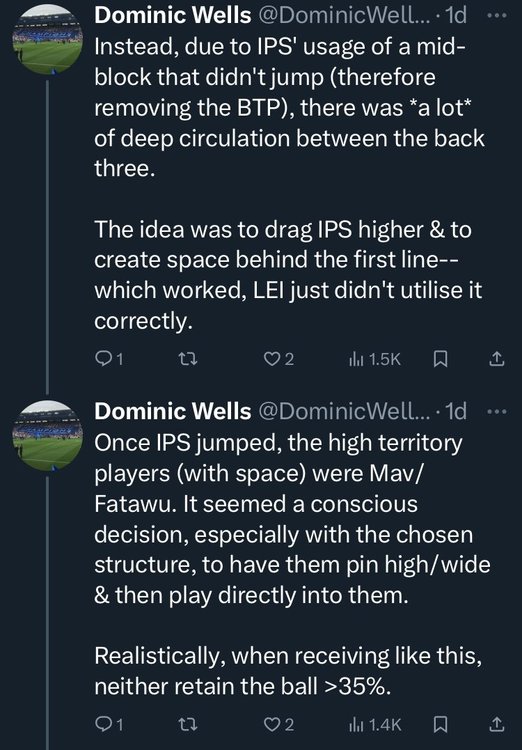Open the tweet text beginning 'Once IPS jumped'
The height and width of the screenshot is (750, 522).
click(x=292, y=564)
